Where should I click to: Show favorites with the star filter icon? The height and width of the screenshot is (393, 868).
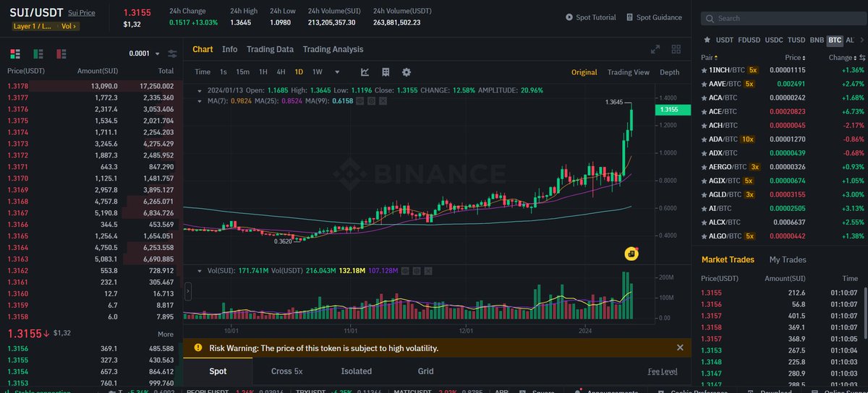707,40
